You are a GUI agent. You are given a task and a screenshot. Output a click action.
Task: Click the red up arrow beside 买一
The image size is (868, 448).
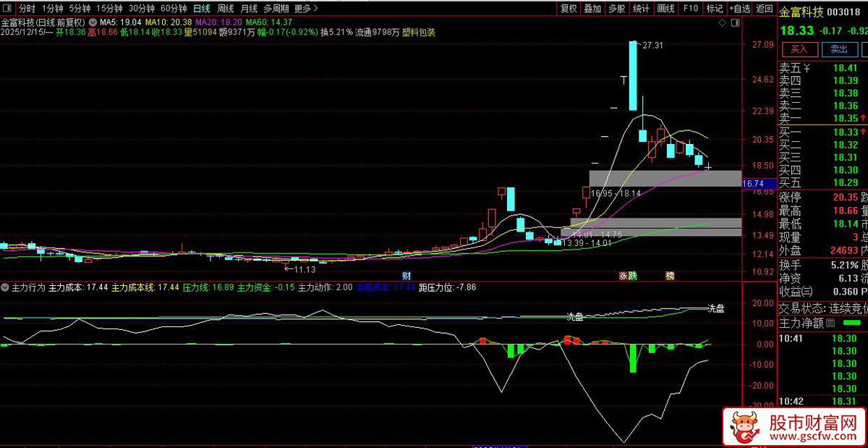(864, 132)
